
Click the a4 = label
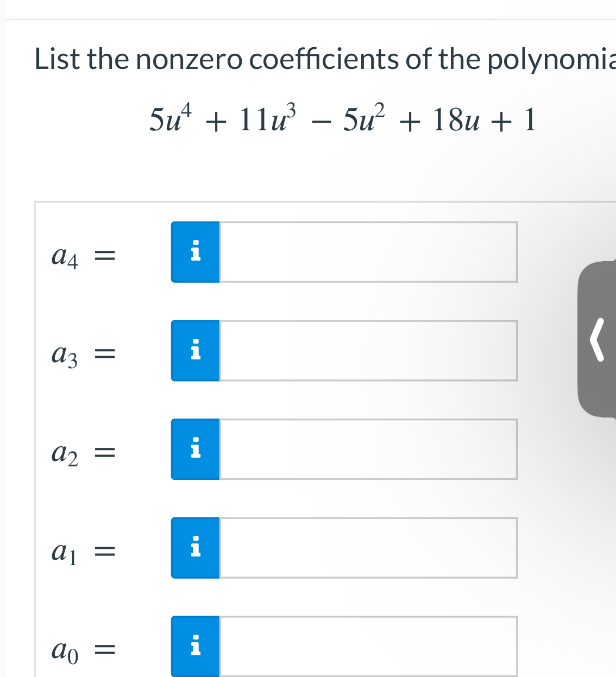coord(83,255)
